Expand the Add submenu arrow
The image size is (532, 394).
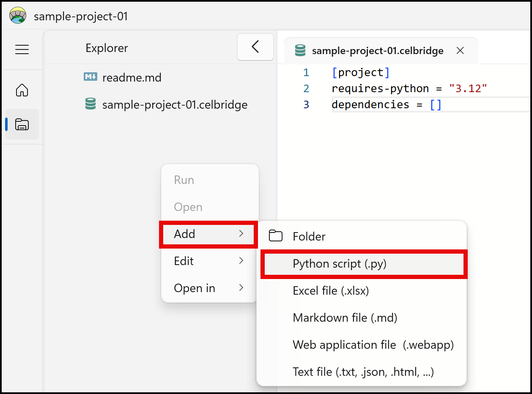241,234
